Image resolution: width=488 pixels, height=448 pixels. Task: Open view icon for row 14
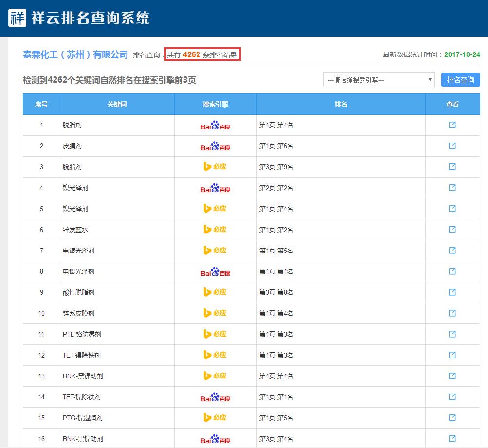[x=452, y=396]
